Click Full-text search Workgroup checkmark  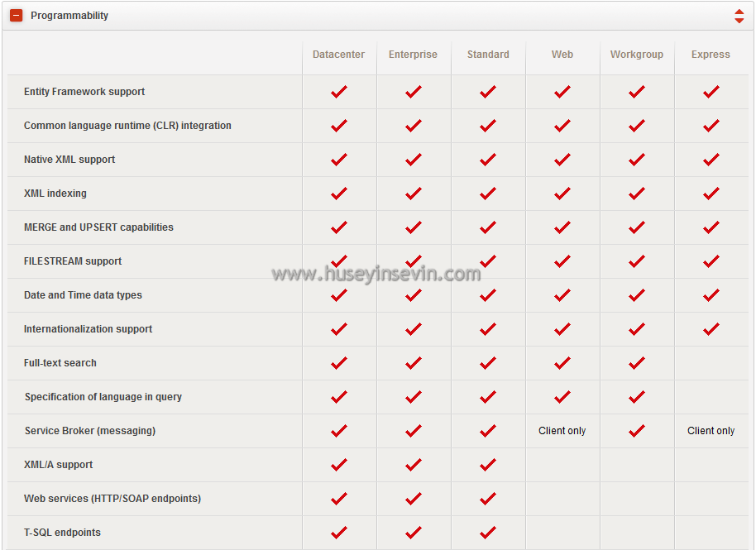(637, 363)
